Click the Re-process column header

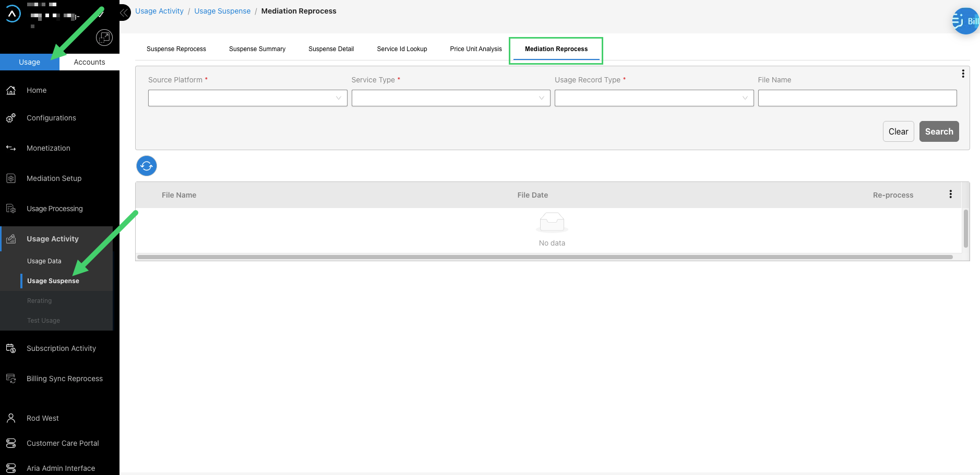[x=893, y=195]
